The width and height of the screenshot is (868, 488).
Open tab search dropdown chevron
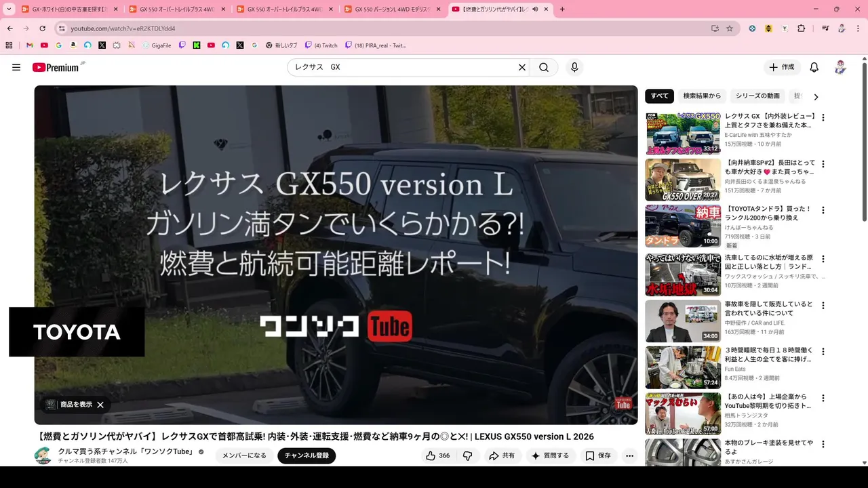click(x=9, y=9)
